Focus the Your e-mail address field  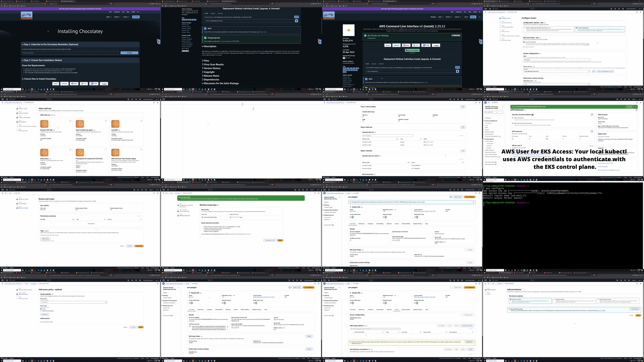(70, 53)
